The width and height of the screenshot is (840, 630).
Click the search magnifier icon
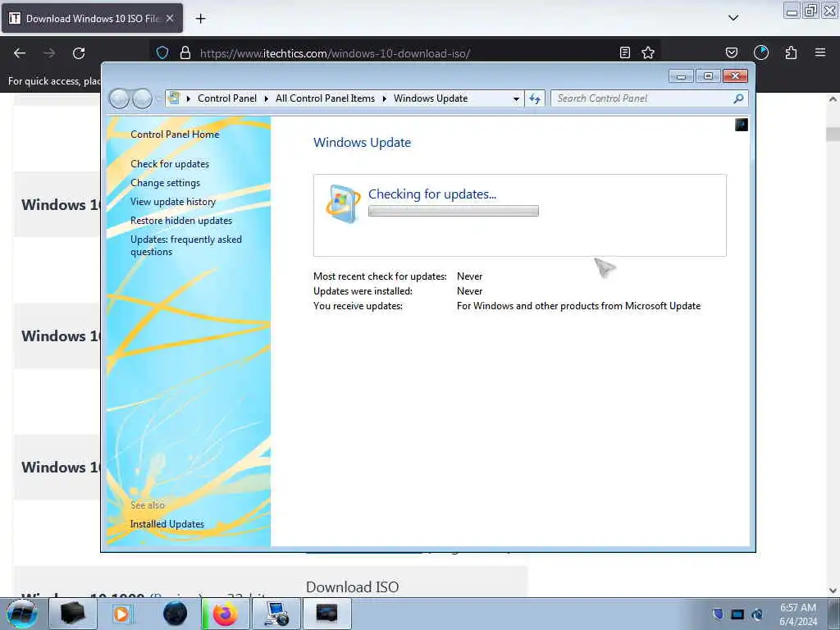[739, 98]
